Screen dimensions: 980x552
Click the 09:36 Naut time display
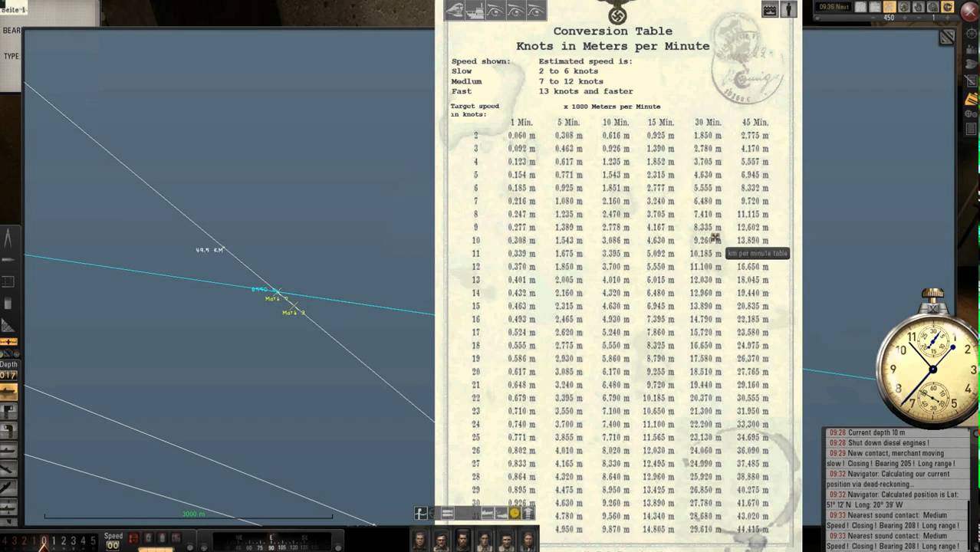point(835,7)
